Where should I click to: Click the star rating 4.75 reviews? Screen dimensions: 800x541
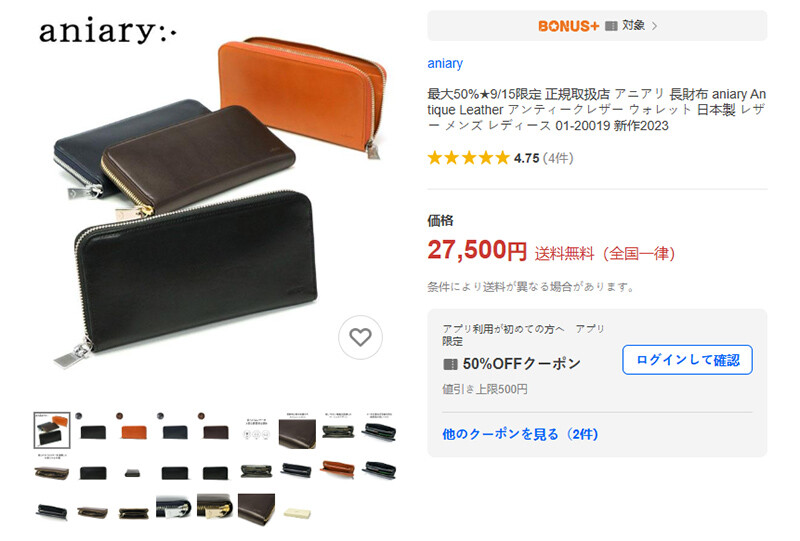(x=500, y=158)
